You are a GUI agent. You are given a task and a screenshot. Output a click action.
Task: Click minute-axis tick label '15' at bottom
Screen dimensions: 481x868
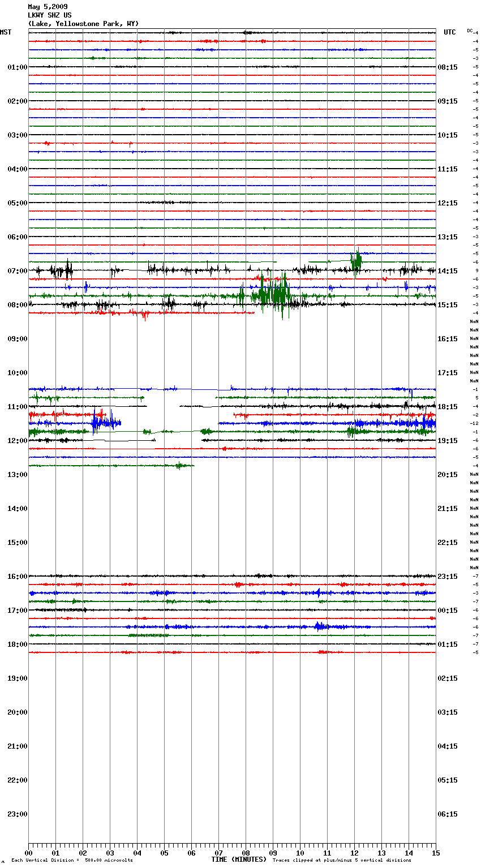click(436, 853)
